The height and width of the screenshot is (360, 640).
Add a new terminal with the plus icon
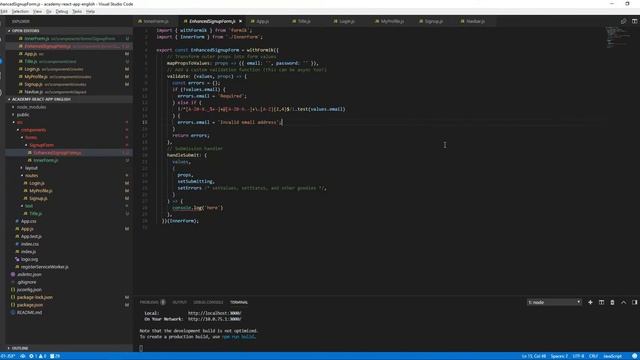[590, 302]
